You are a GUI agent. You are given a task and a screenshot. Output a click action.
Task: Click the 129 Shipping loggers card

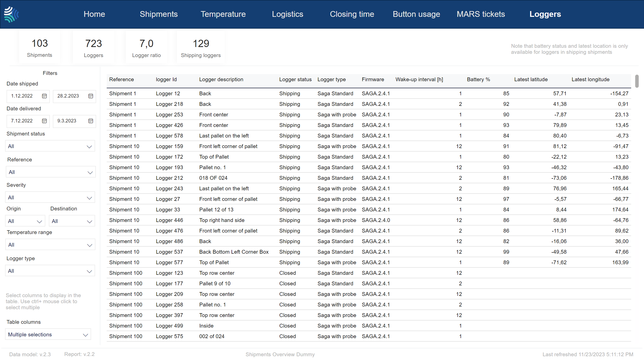tap(201, 48)
